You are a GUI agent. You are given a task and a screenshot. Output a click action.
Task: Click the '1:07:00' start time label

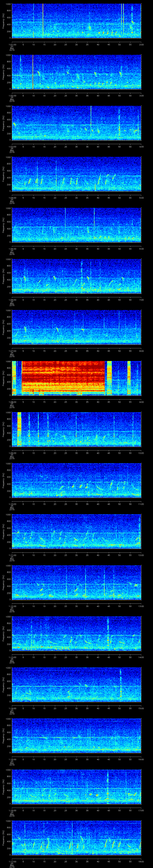[12, 351]
